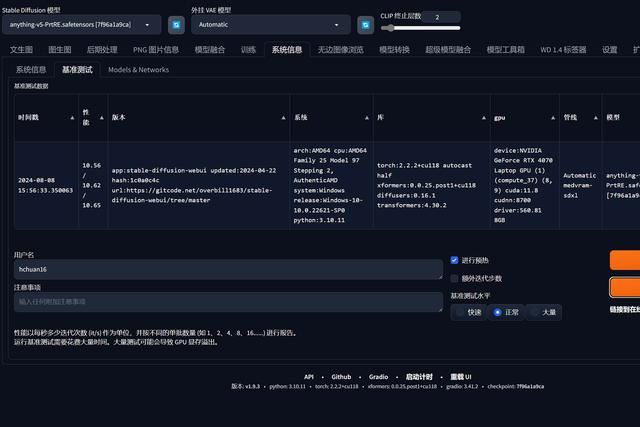Open the Models & Networks sub-tab

coord(138,70)
